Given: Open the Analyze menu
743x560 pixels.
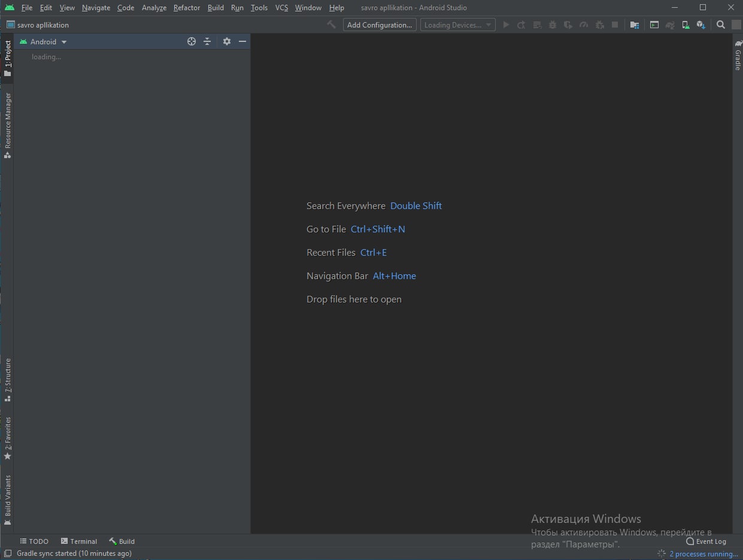Looking at the screenshot, I should [x=154, y=8].
